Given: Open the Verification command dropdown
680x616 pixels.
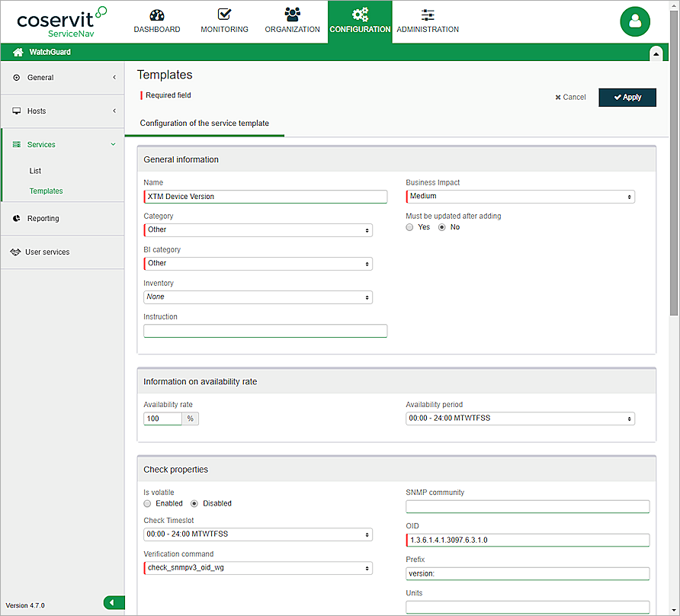Looking at the screenshot, I should click(x=258, y=568).
